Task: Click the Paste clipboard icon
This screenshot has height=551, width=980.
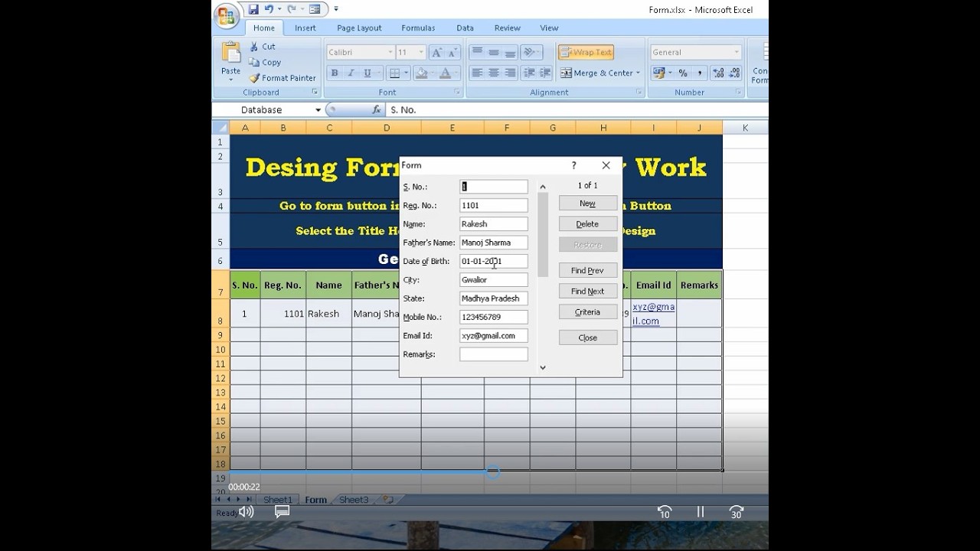Action: click(x=230, y=52)
